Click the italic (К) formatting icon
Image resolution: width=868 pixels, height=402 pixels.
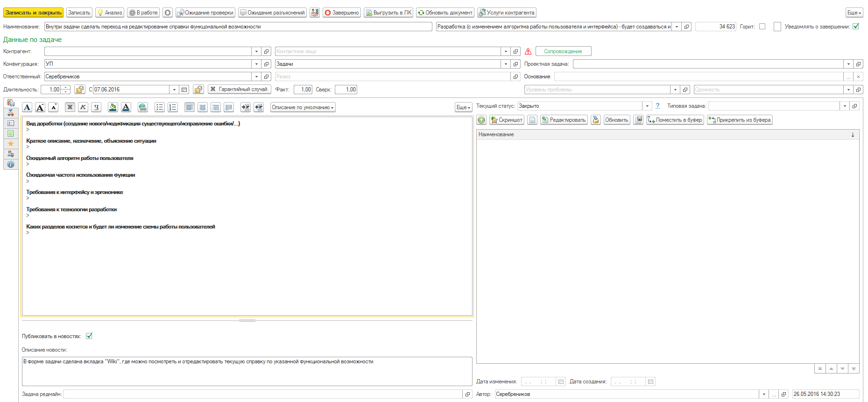click(83, 107)
